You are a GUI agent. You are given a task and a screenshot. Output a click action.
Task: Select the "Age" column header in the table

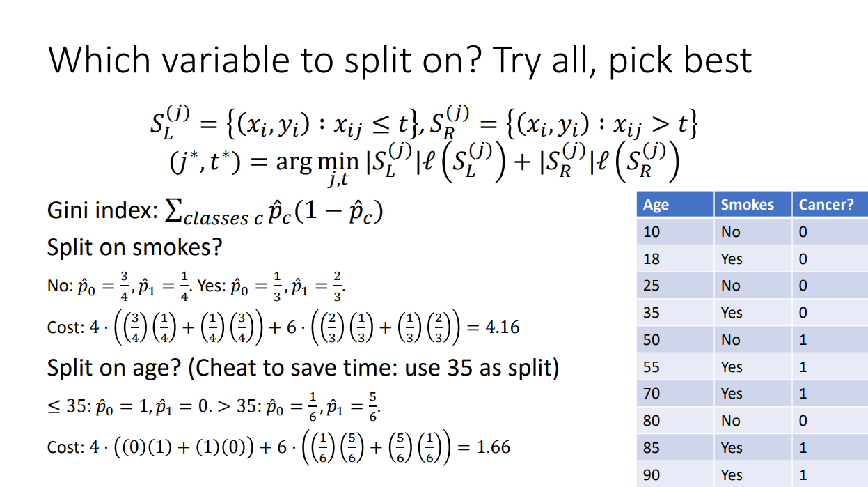click(656, 205)
